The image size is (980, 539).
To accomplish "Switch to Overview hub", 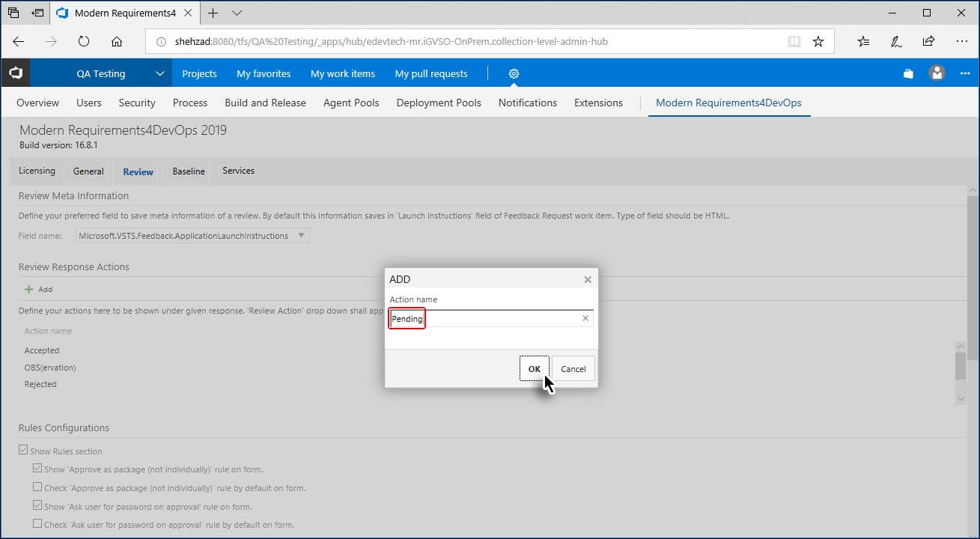I will 37,103.
